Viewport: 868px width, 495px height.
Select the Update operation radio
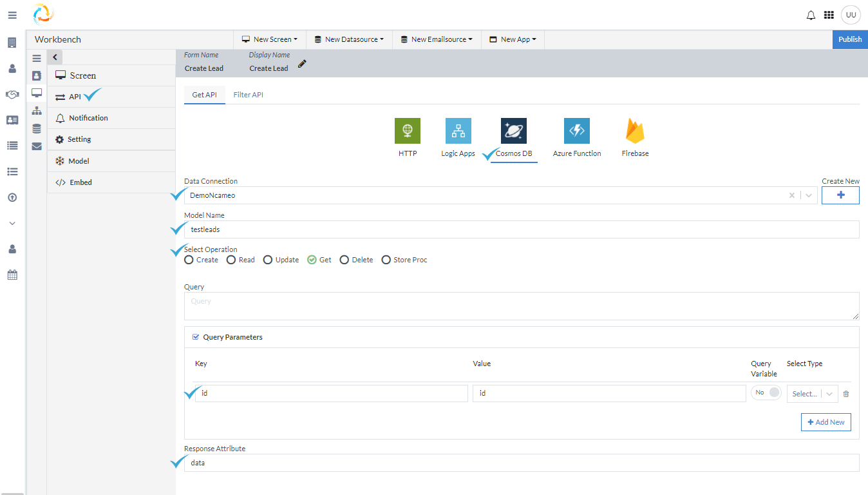click(268, 260)
